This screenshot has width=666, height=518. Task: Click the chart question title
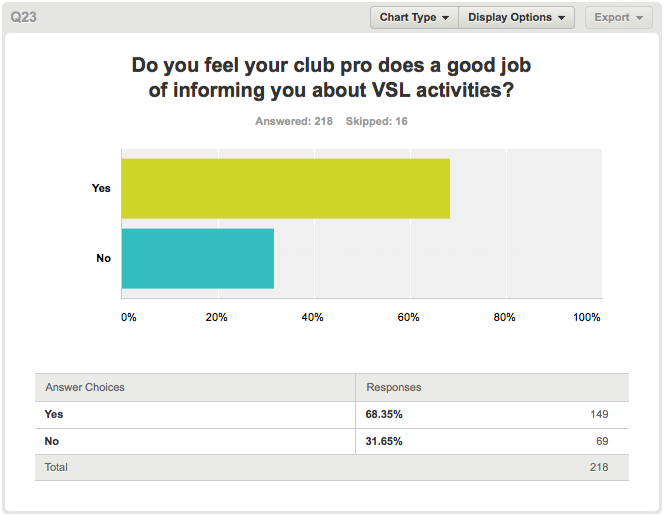tap(331, 77)
